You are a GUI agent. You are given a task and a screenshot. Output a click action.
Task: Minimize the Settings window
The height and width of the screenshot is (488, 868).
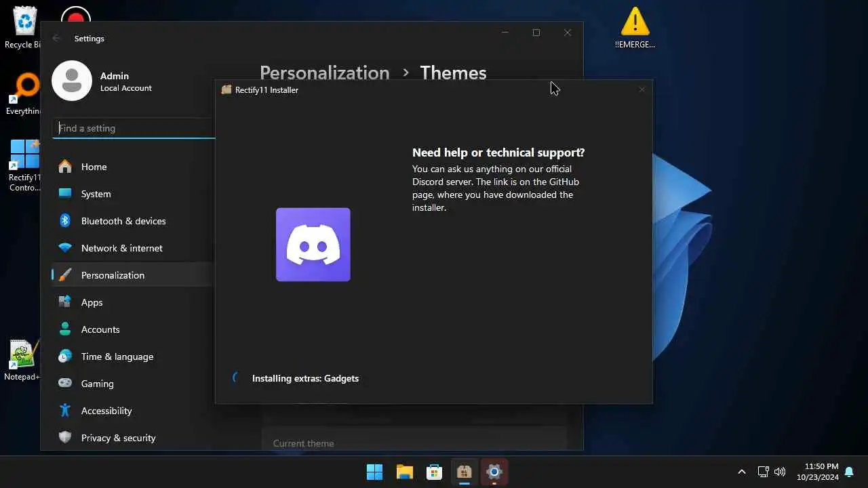point(505,33)
